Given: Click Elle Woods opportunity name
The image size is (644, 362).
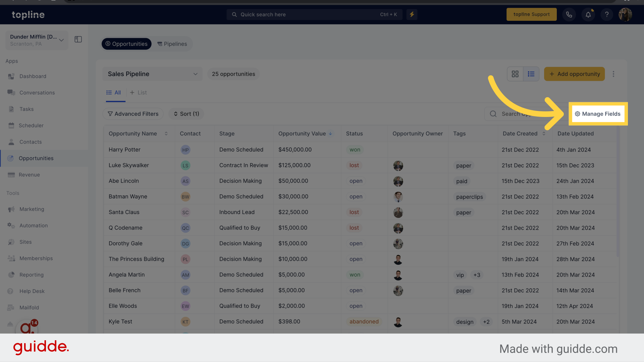Looking at the screenshot, I should [123, 306].
